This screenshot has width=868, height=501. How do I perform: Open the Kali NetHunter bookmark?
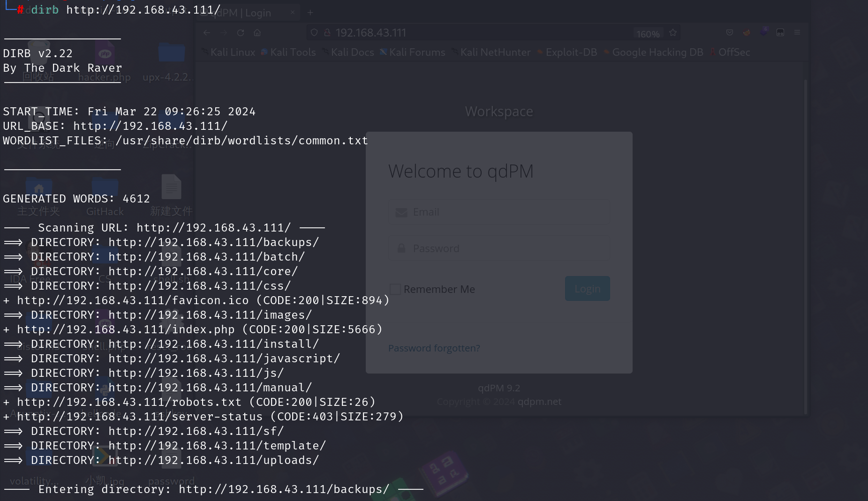pos(491,52)
